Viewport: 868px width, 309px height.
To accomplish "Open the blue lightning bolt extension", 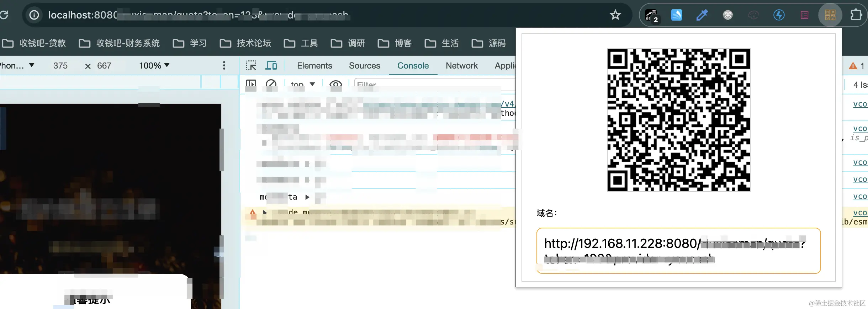I will coord(779,15).
